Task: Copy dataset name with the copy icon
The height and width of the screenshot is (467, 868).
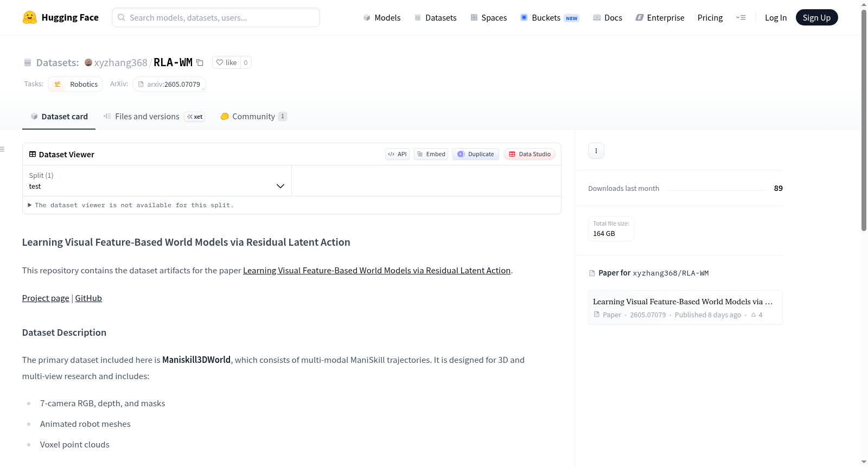Action: 200,62
